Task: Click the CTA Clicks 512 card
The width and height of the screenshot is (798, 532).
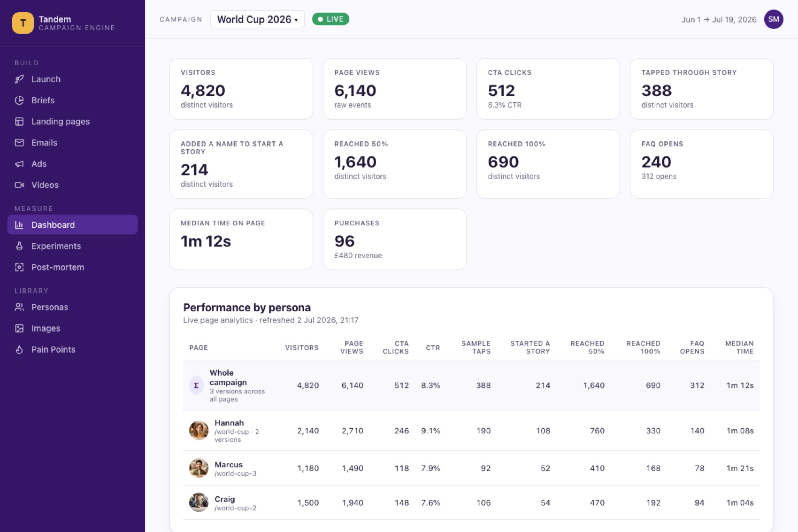Action: [x=548, y=89]
